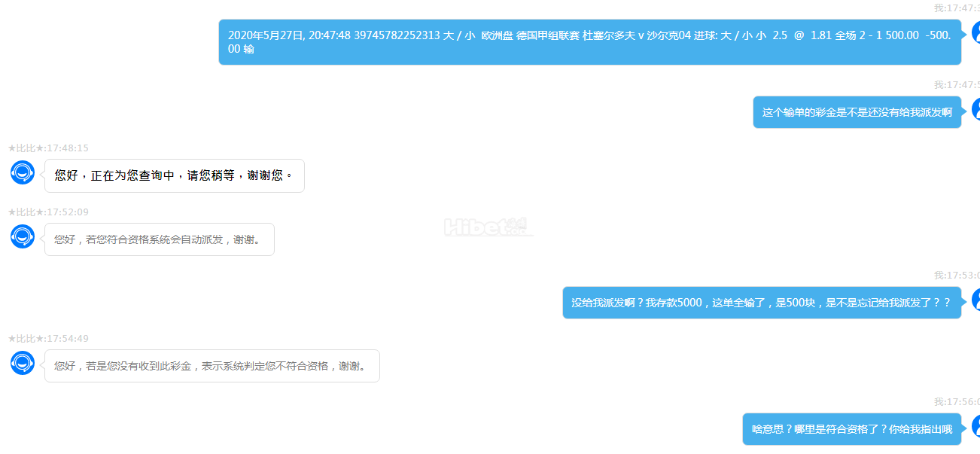980x454 pixels.
Task: Click the message mentioning 我存款5000
Action: pyautogui.click(x=762, y=303)
